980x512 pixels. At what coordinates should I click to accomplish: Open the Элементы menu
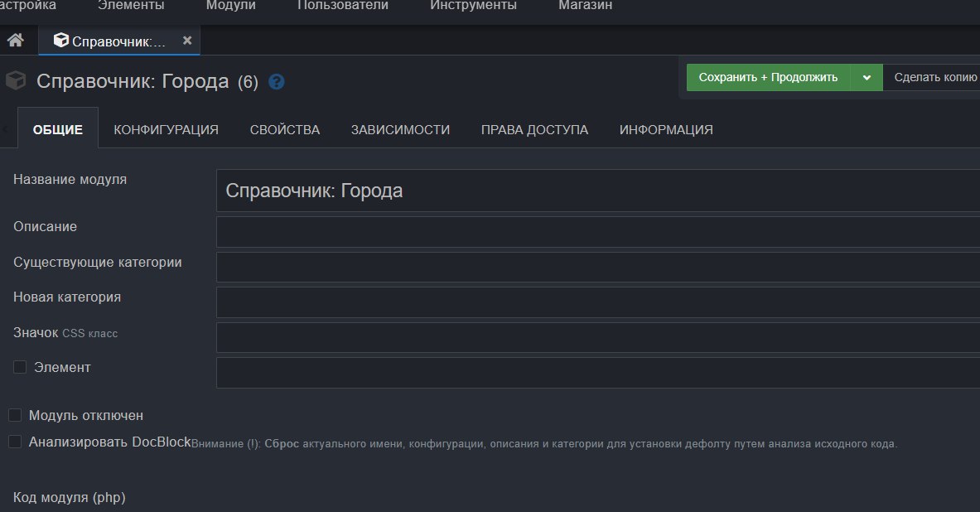click(x=131, y=6)
